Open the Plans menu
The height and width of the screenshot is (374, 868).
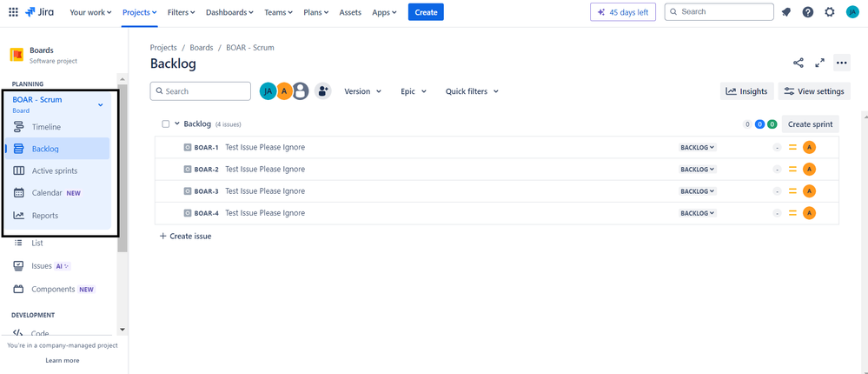click(315, 12)
